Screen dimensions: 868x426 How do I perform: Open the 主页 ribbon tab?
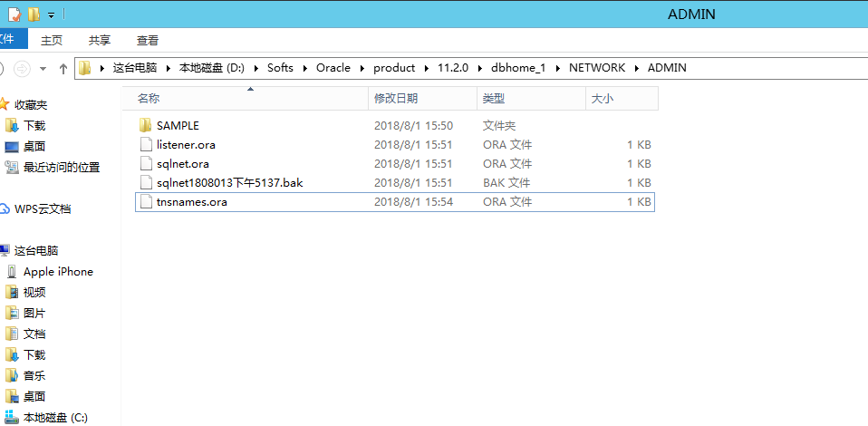(x=52, y=40)
